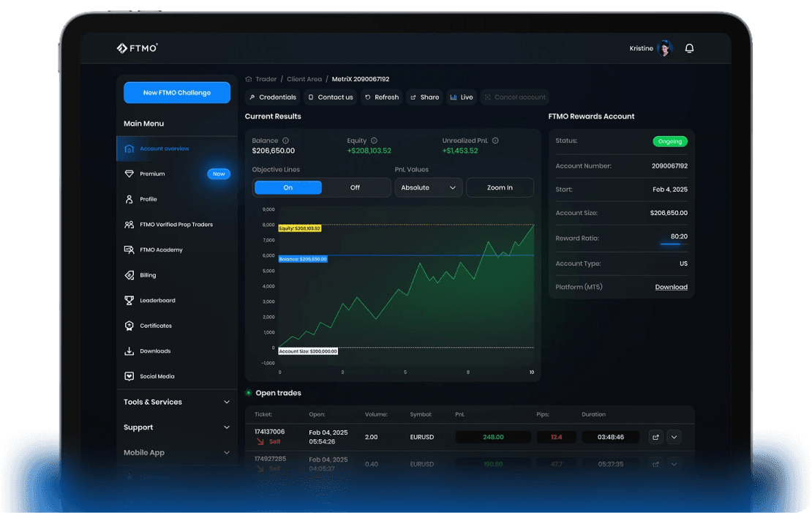This screenshot has height=513, width=812.
Task: Open the Premium menu item
Action: (176, 173)
